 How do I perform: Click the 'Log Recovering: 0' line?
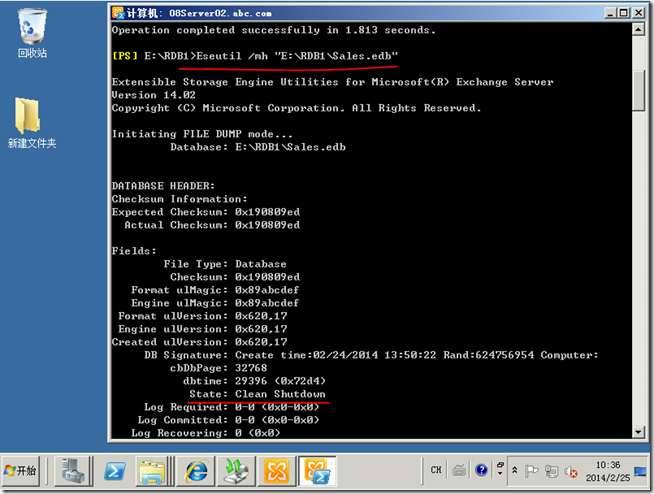(x=206, y=433)
